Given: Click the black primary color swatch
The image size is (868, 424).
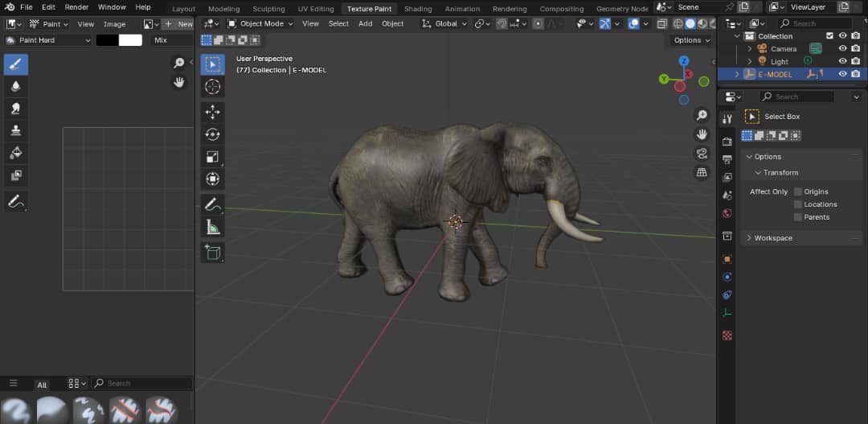Looking at the screenshot, I should (x=108, y=40).
